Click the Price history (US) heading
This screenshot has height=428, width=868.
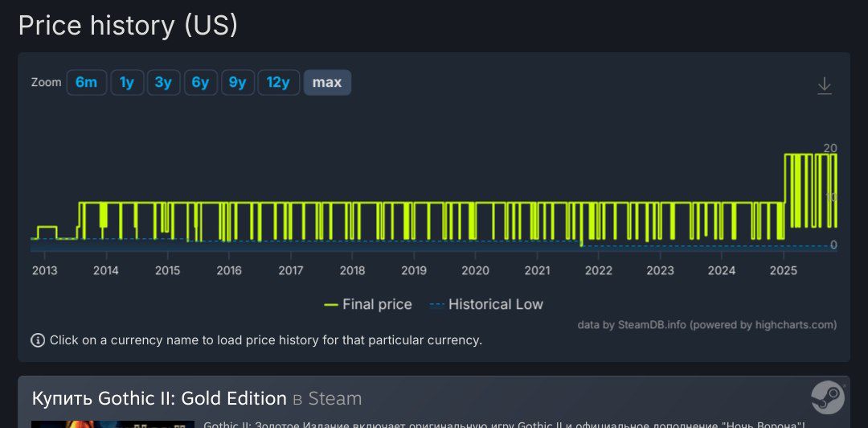[x=128, y=26]
